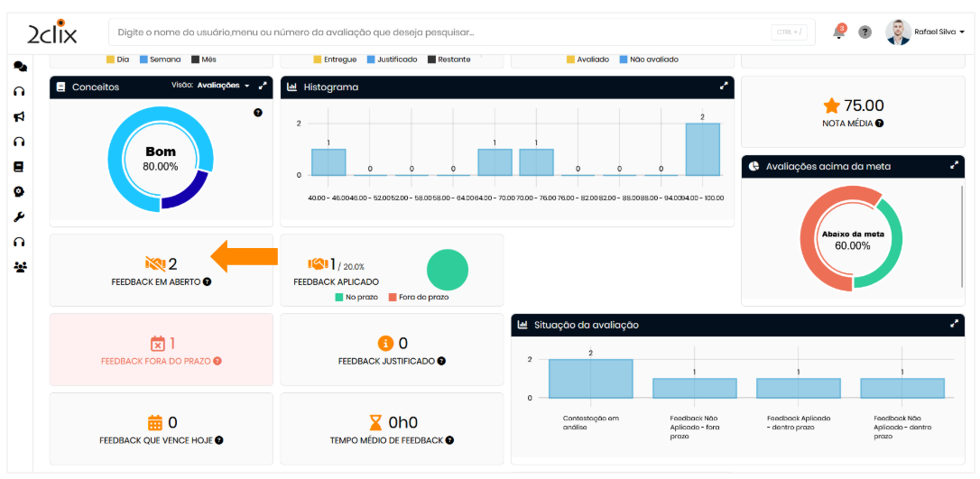Image resolution: width=980 pixels, height=479 pixels.
Task: Toggle the Não avaliado legend item
Action: pos(647,60)
